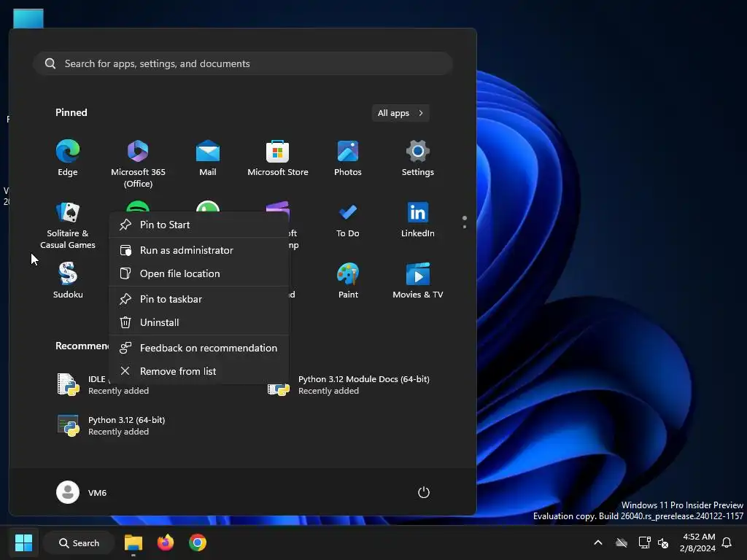Launch the Sudoku app
The height and width of the screenshot is (560, 747).
click(68, 281)
